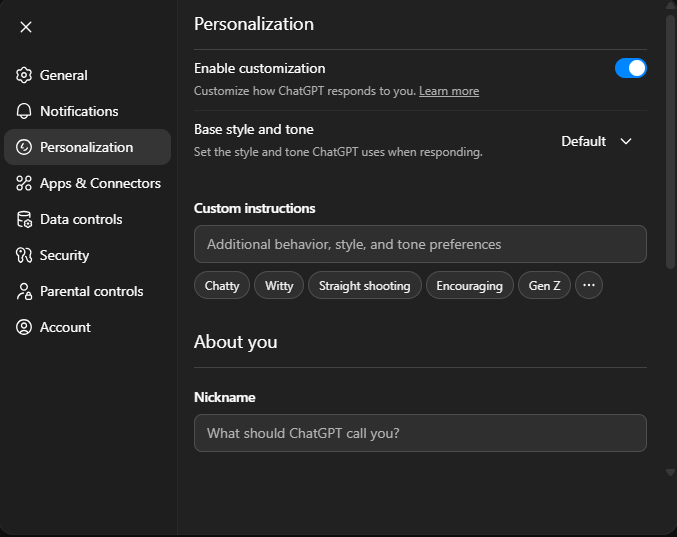Click the Parental controls person icon
Viewport: 677px width, 537px height.
point(24,291)
